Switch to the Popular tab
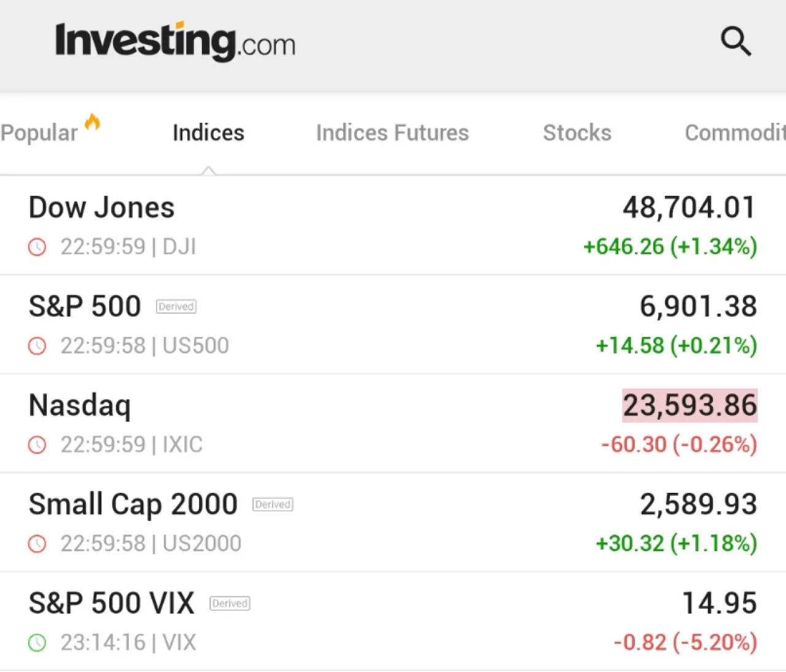 click(x=39, y=131)
